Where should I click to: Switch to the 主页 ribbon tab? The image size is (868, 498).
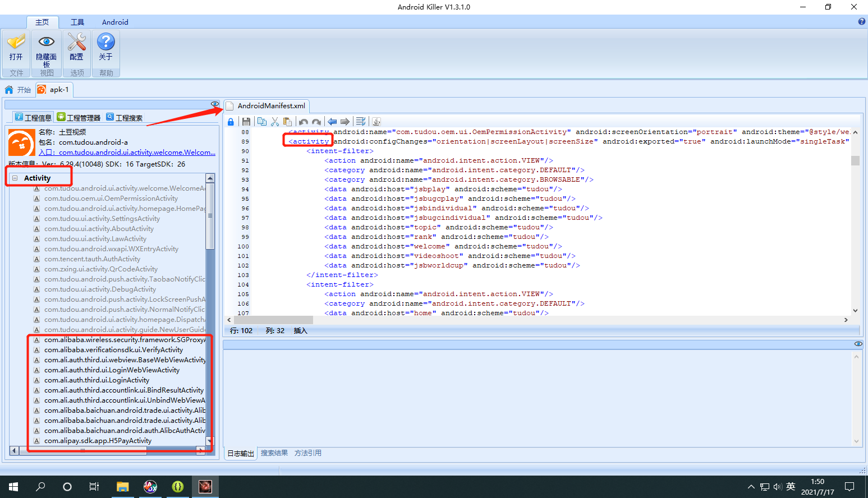[42, 22]
